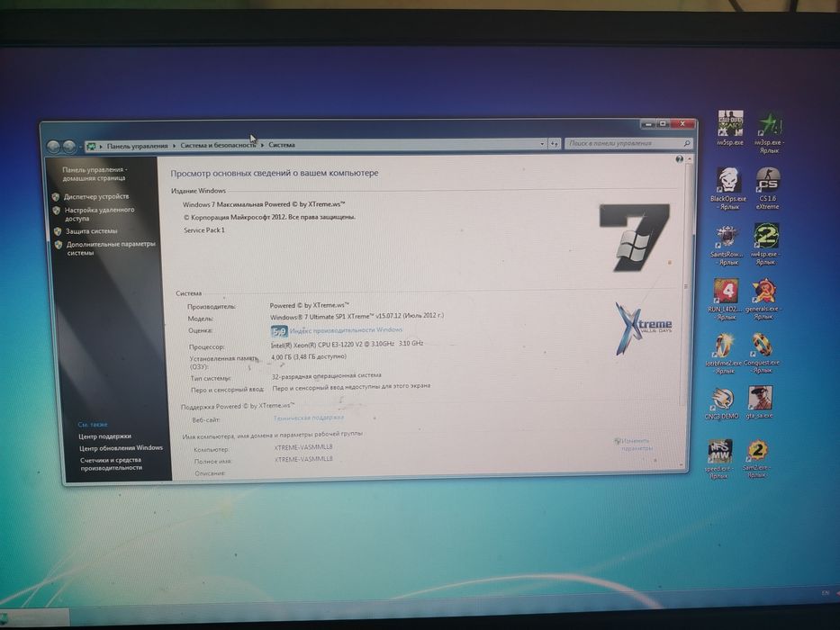Click the 4,00 ГБ memory value
The width and height of the screenshot is (840, 630).
tap(309, 356)
